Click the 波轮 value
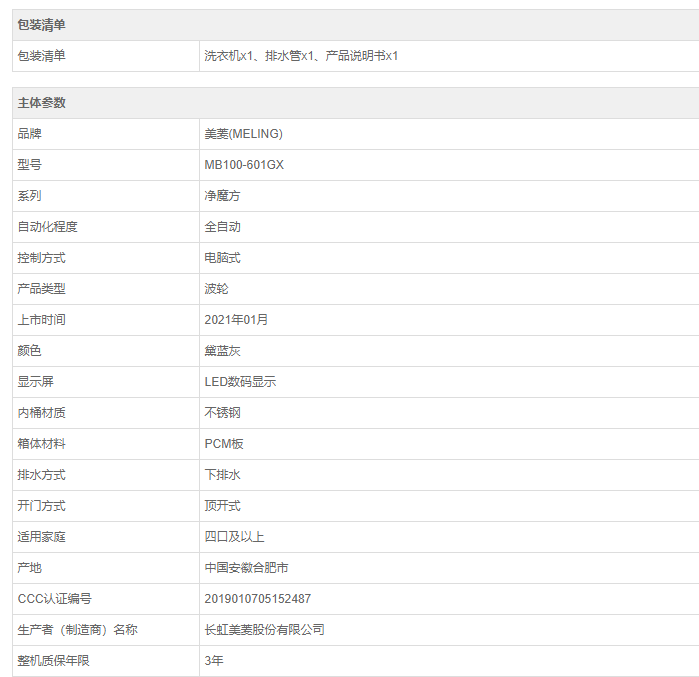699x677 pixels. coord(216,289)
